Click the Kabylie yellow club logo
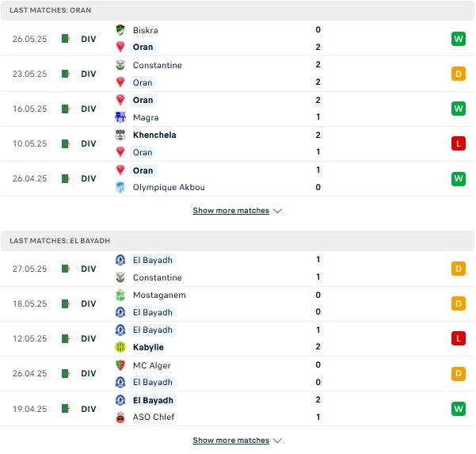The height and width of the screenshot is (454, 476). point(120,347)
